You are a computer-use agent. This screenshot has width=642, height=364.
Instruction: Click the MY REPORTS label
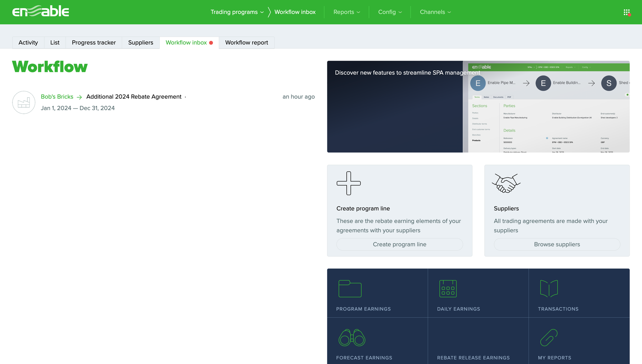[555, 358]
